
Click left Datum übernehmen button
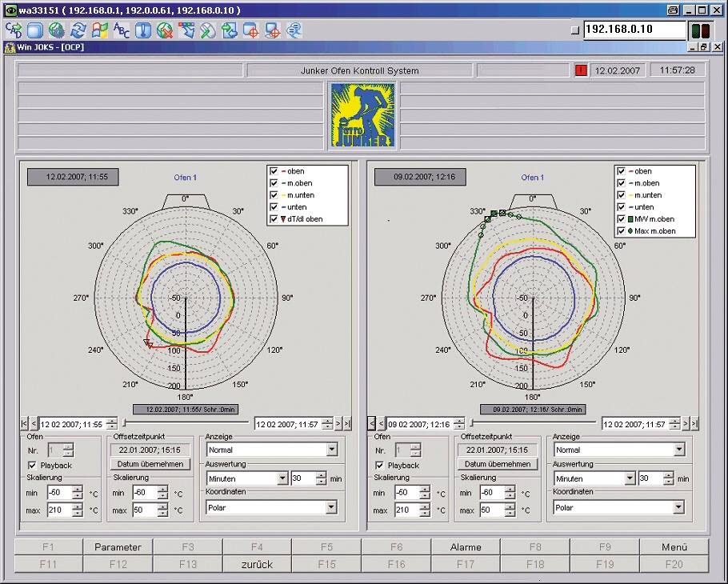(x=150, y=464)
